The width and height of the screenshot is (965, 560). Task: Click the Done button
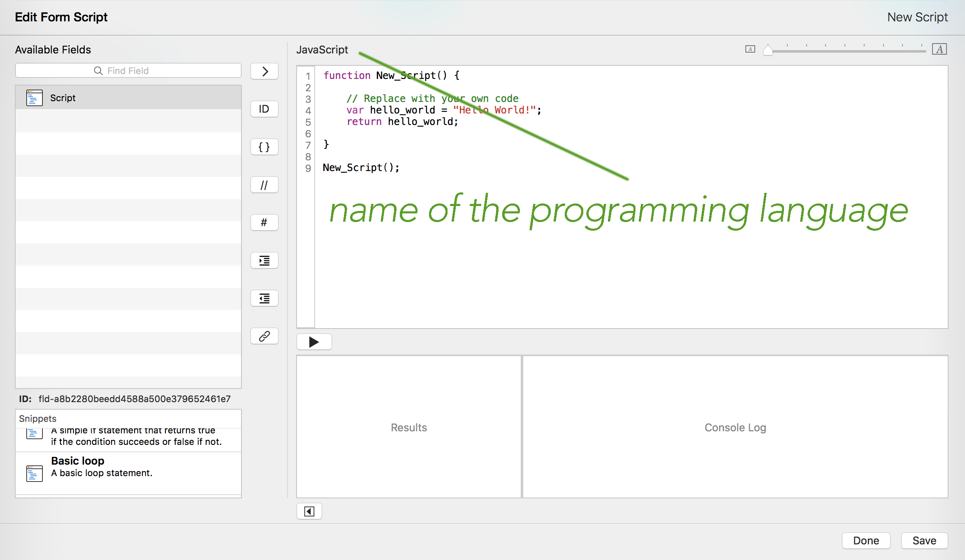click(865, 541)
